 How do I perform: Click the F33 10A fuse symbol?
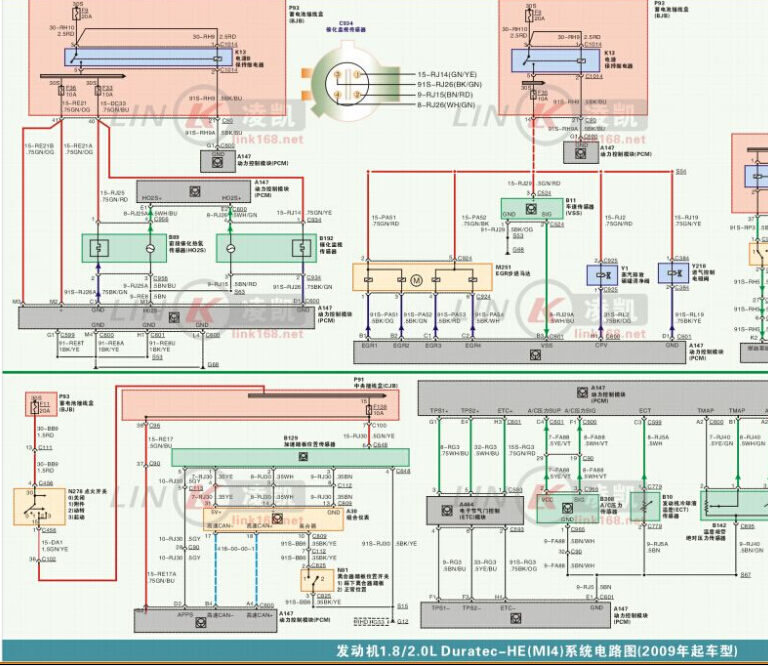coord(97,91)
